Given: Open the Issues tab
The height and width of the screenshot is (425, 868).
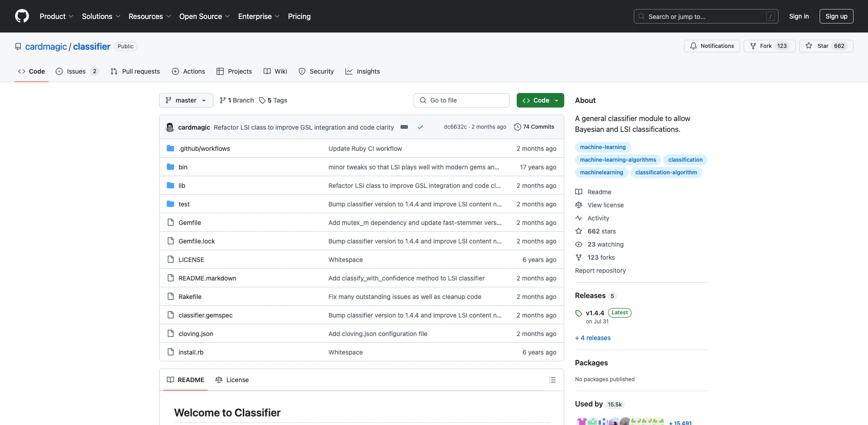Looking at the screenshot, I should click(x=77, y=71).
